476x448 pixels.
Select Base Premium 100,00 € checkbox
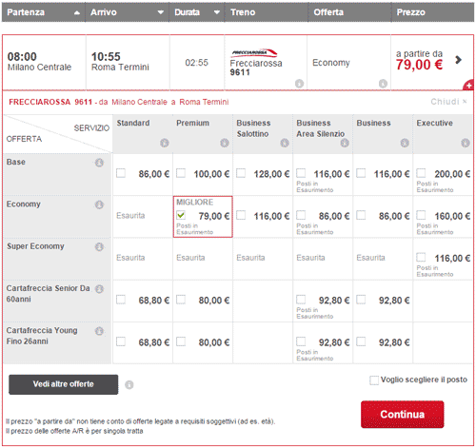[181, 173]
